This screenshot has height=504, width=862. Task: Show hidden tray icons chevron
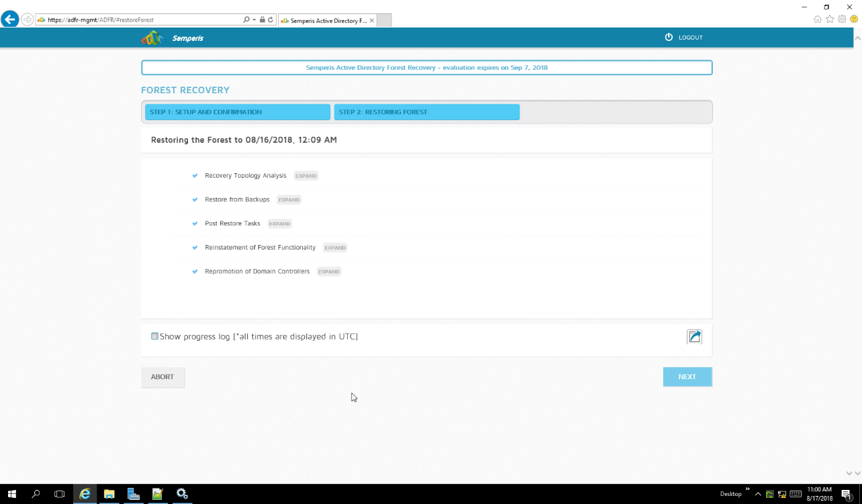click(758, 495)
